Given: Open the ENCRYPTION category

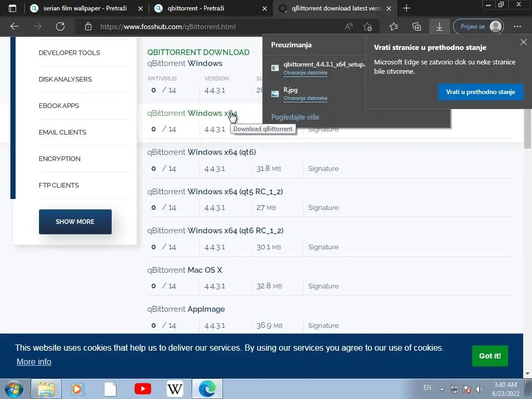Looking at the screenshot, I should tap(59, 159).
